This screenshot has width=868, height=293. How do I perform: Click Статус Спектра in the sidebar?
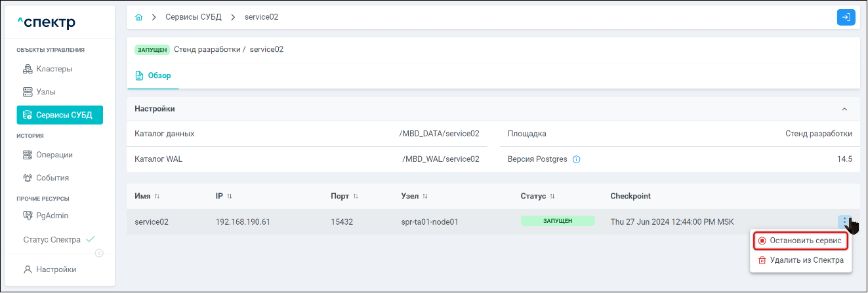52,239
